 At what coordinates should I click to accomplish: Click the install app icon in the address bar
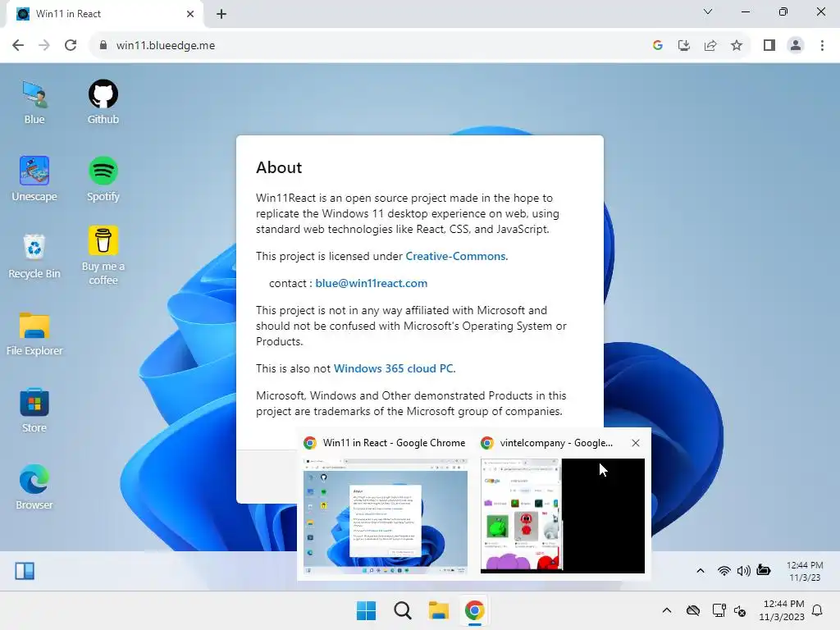684,46
